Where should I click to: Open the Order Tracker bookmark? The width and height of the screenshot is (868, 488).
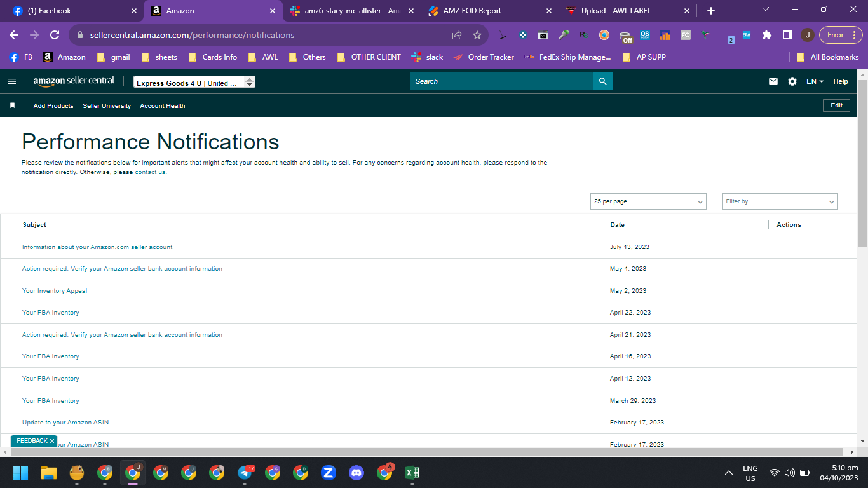click(484, 57)
